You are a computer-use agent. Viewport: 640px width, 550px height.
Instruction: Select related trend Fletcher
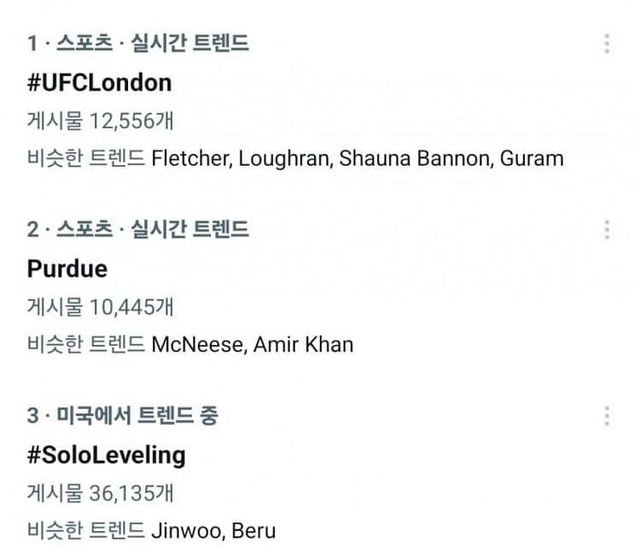coord(190,158)
